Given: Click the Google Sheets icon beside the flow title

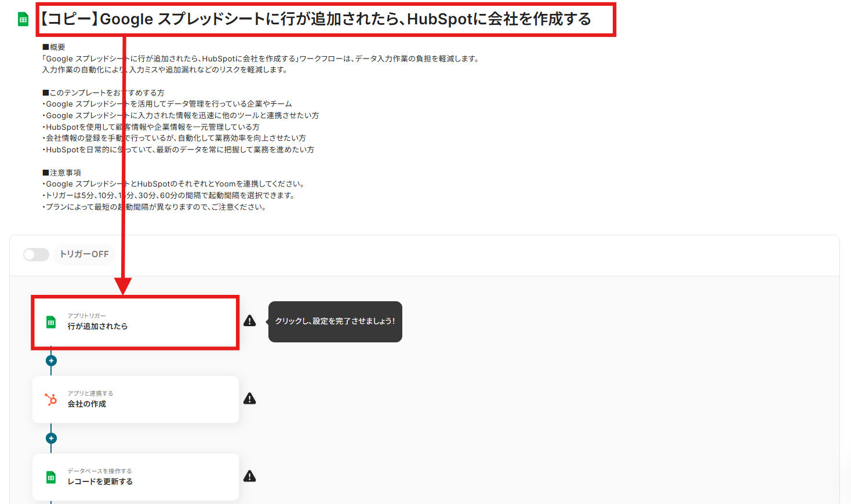Looking at the screenshot, I should tap(23, 19).
